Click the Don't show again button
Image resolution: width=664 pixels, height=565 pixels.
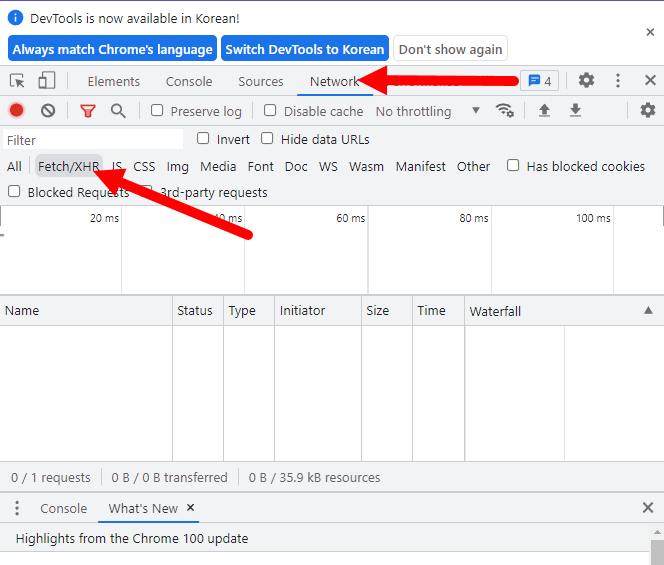coord(450,49)
